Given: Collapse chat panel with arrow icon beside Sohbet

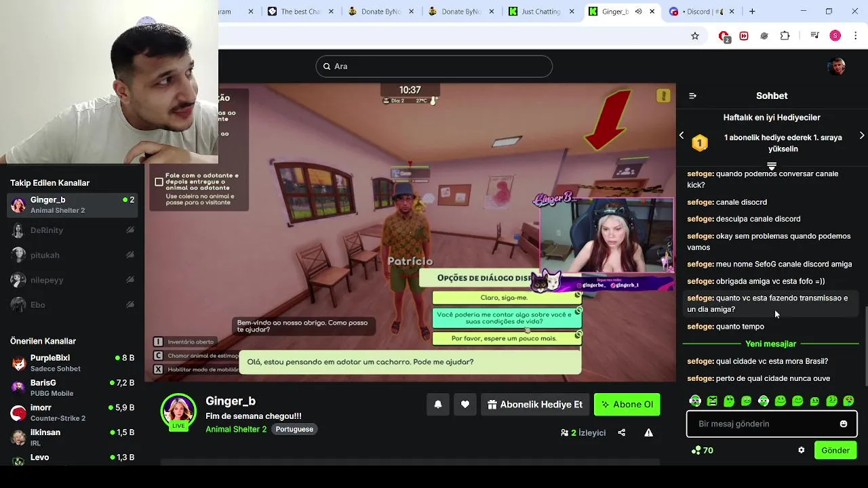Looking at the screenshot, I should coord(692,96).
